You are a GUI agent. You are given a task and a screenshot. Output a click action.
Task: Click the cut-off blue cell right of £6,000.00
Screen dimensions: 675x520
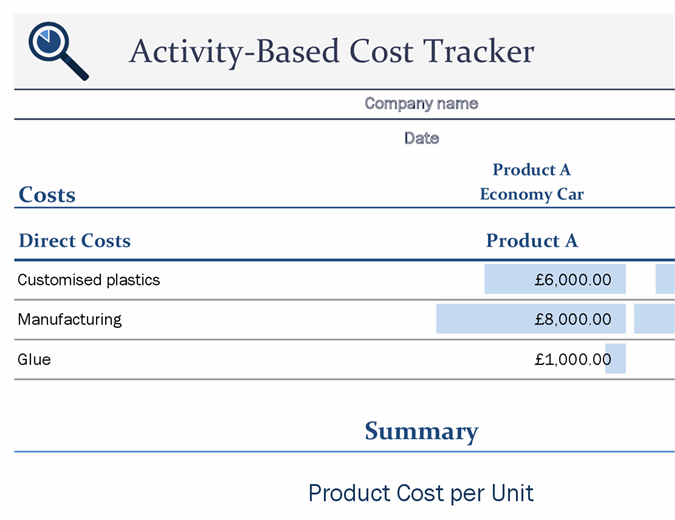click(665, 280)
